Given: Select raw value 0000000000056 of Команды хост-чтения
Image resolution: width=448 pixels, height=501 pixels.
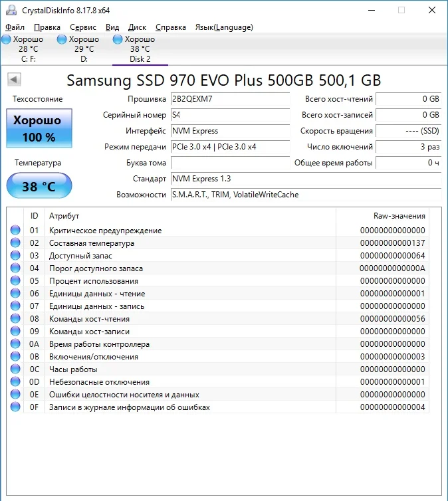Looking at the screenshot, I should coord(392,319).
